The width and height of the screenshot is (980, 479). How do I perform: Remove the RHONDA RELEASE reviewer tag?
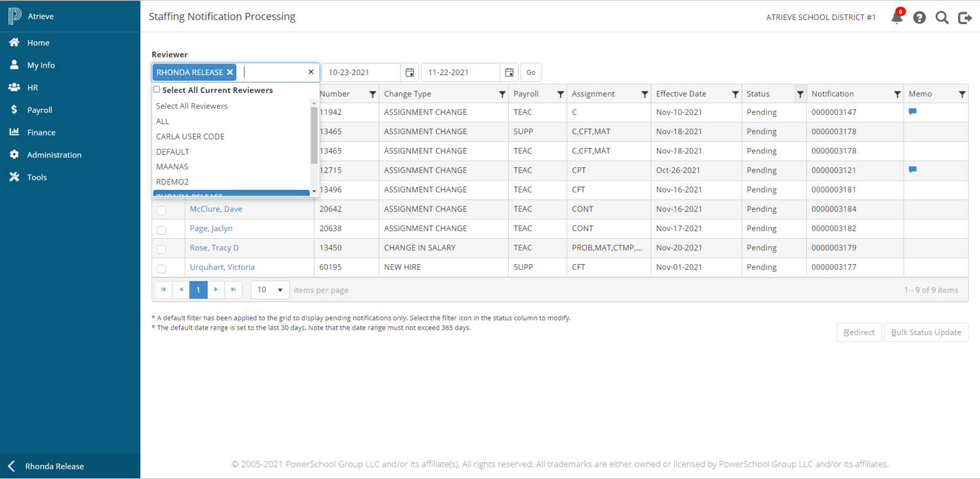click(x=230, y=72)
